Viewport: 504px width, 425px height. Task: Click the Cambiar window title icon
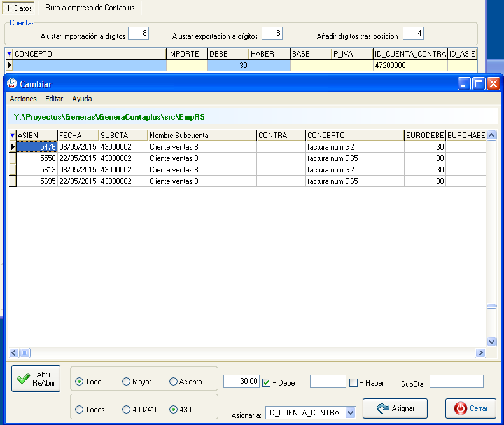tap(12, 84)
